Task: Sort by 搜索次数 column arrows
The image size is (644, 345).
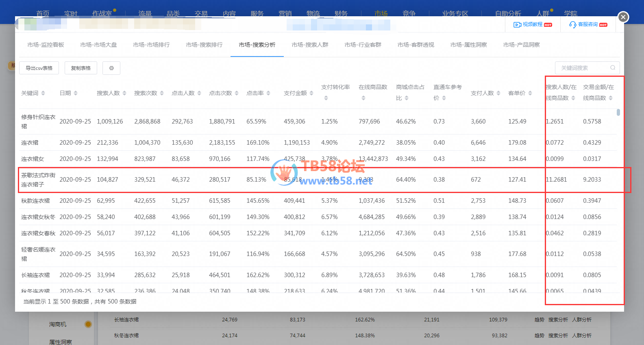Action: click(162, 93)
